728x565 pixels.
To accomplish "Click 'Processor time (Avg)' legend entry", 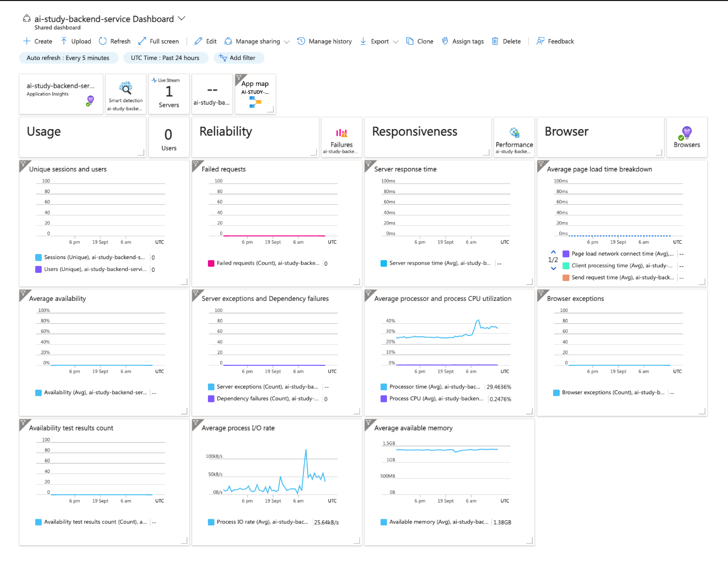I will (x=435, y=387).
